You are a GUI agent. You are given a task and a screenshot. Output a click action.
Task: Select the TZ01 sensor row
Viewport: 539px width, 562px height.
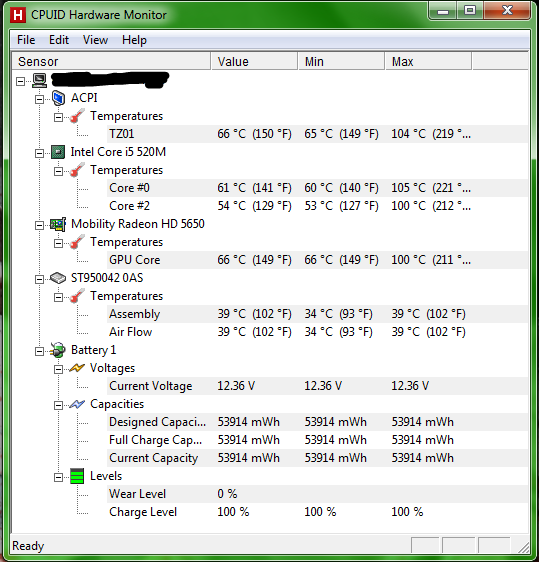pyautogui.click(x=317, y=134)
